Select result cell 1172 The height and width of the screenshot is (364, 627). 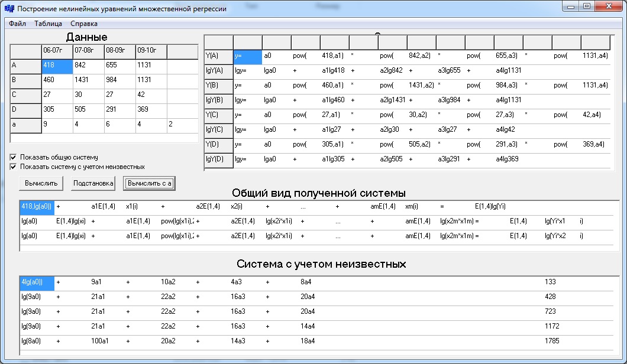tap(560, 327)
